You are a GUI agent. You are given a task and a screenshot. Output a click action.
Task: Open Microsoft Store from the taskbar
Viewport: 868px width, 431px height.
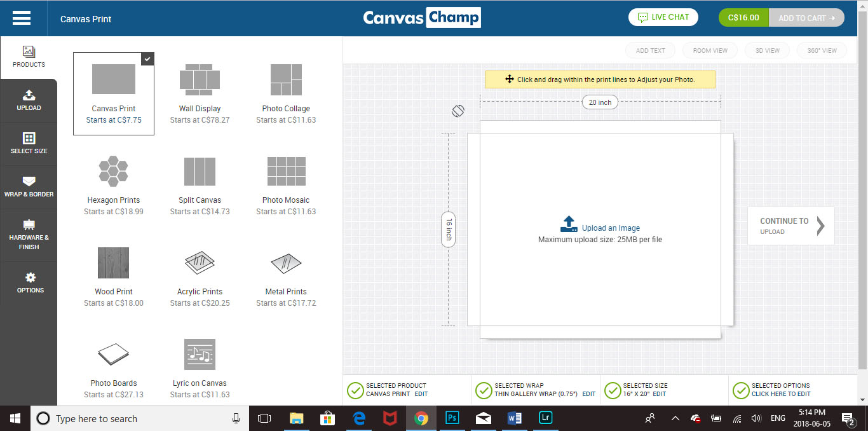click(327, 418)
